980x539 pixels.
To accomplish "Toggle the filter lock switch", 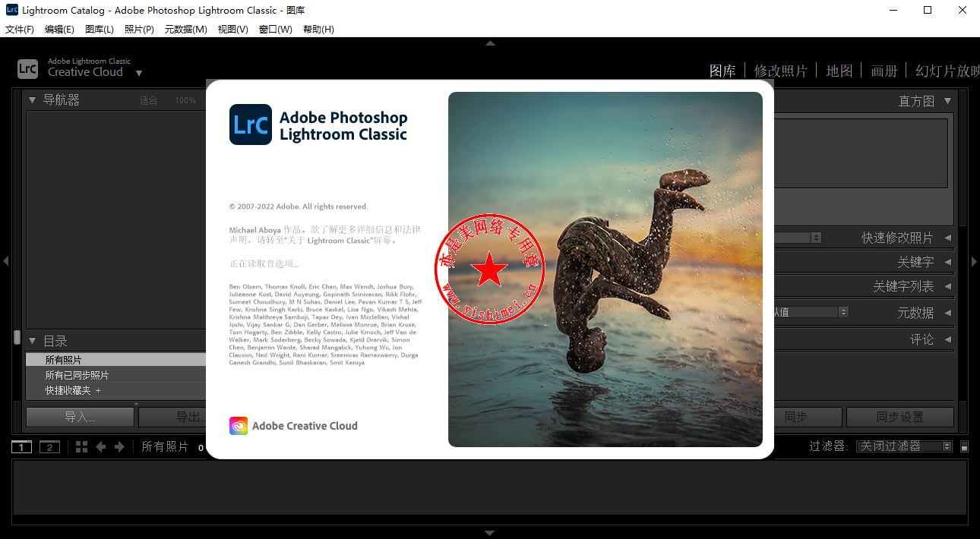I will point(964,447).
